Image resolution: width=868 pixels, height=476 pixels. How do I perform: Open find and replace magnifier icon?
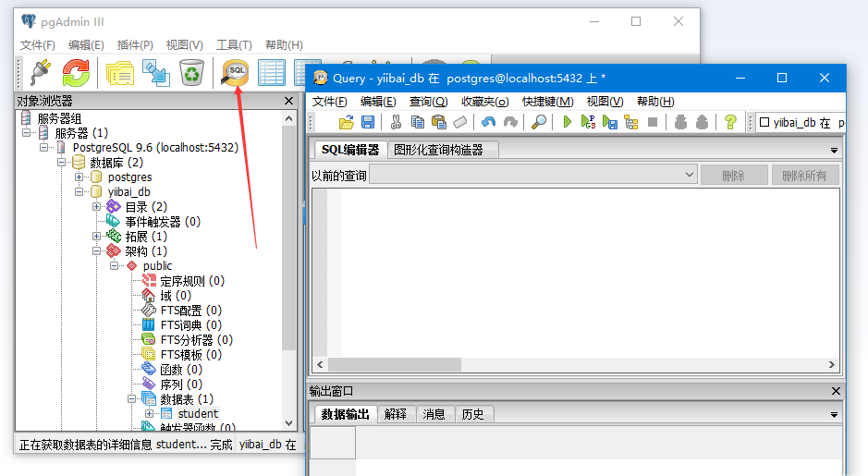tap(539, 122)
